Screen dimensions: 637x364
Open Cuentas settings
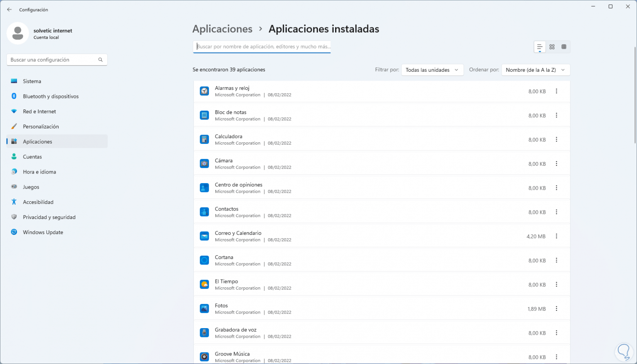57,157
